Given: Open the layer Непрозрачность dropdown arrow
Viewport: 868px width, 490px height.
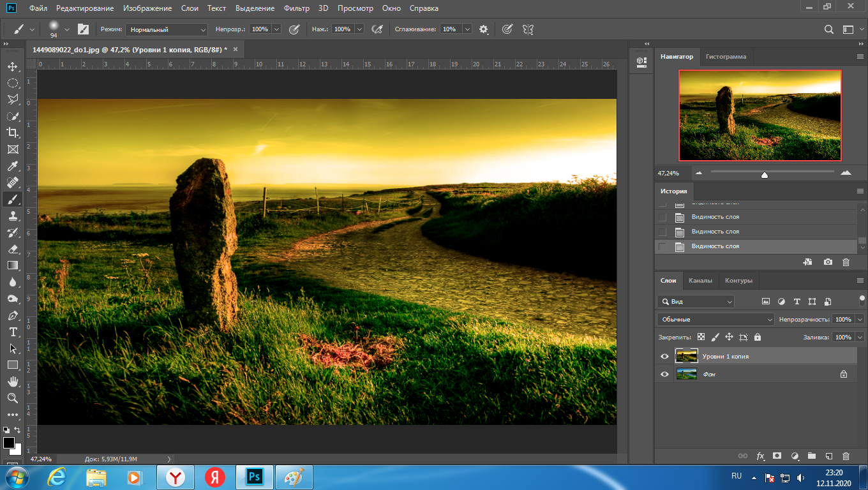Looking at the screenshot, I should coord(860,319).
